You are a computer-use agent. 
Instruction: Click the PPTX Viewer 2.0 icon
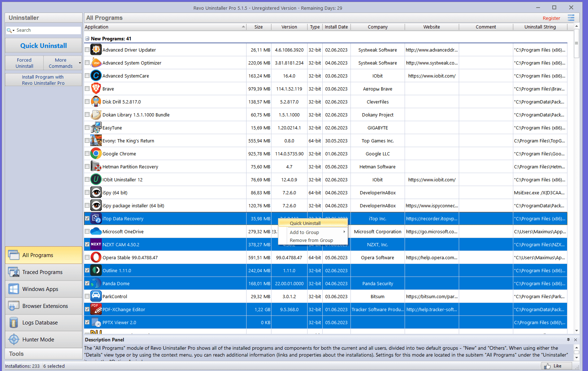pyautogui.click(x=96, y=322)
